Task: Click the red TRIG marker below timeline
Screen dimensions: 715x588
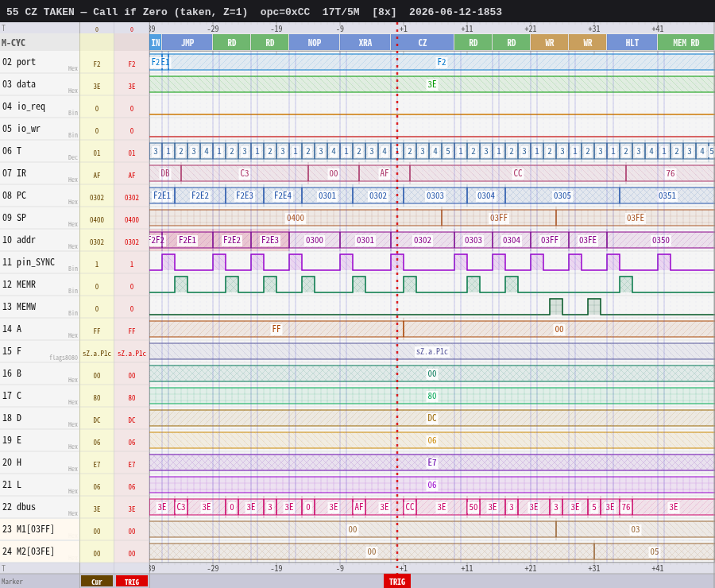Action: coord(397,582)
